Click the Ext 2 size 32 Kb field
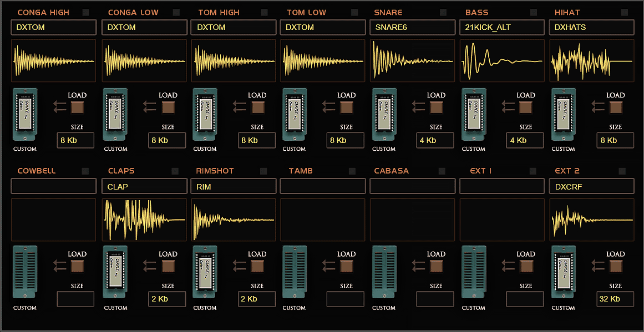644x332 pixels. click(615, 299)
